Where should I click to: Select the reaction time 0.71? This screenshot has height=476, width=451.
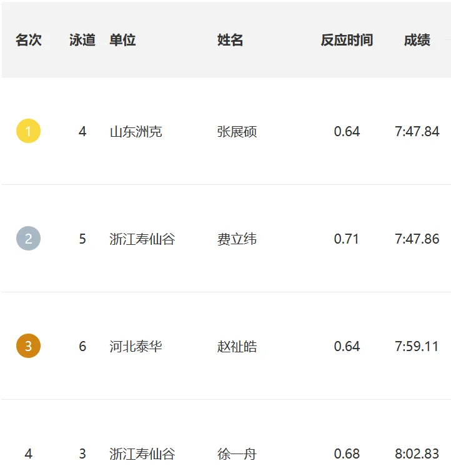pos(346,239)
